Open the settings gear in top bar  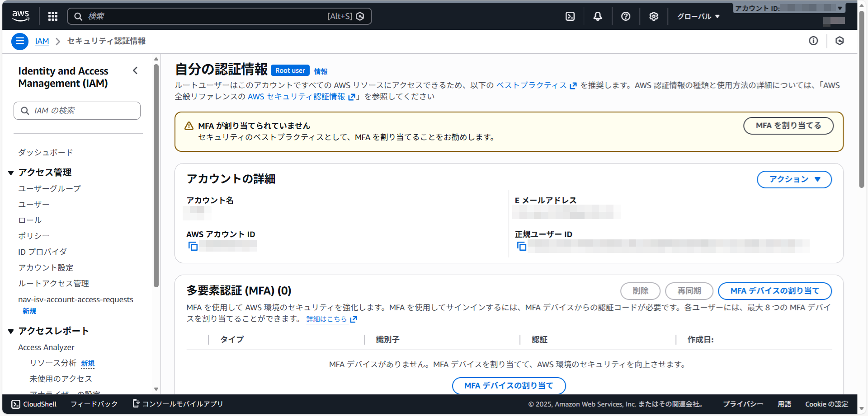[x=654, y=16]
